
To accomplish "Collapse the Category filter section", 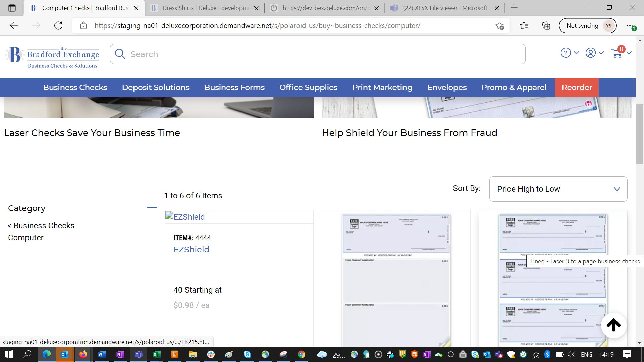I will coord(152,208).
